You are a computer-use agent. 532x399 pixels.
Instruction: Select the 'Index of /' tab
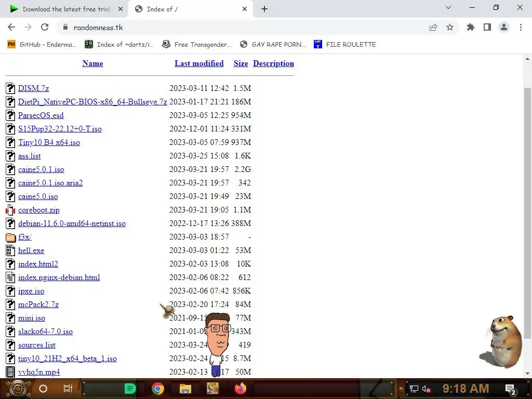[x=191, y=9]
